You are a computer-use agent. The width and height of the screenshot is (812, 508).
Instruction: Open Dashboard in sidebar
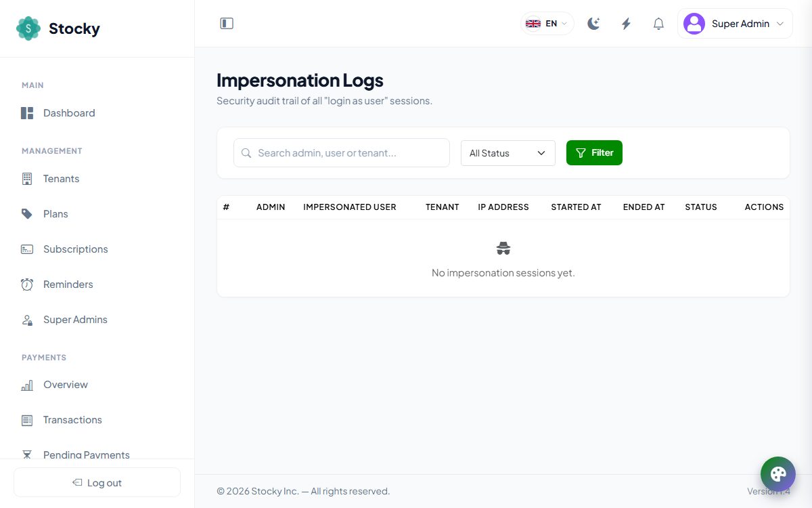97,113
